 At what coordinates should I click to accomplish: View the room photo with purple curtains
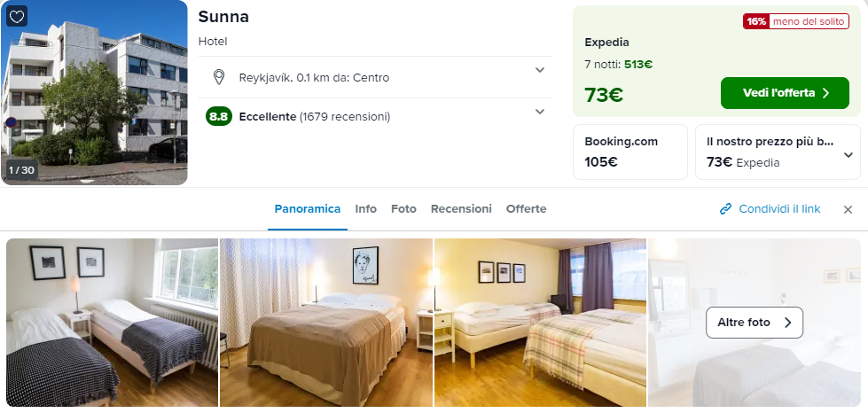click(540, 323)
